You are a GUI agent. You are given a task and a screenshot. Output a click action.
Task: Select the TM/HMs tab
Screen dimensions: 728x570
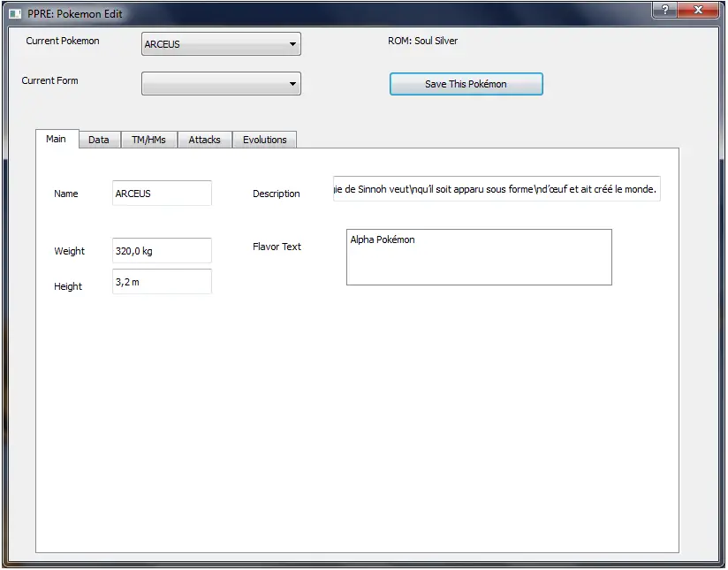pos(148,140)
